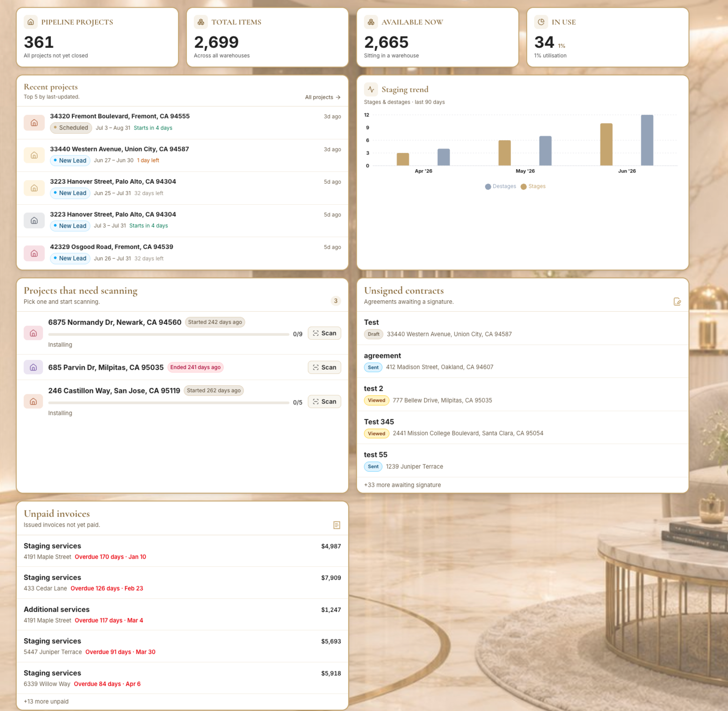Open the $5,918 invoice for 6339 Willow Way

[x=182, y=678]
